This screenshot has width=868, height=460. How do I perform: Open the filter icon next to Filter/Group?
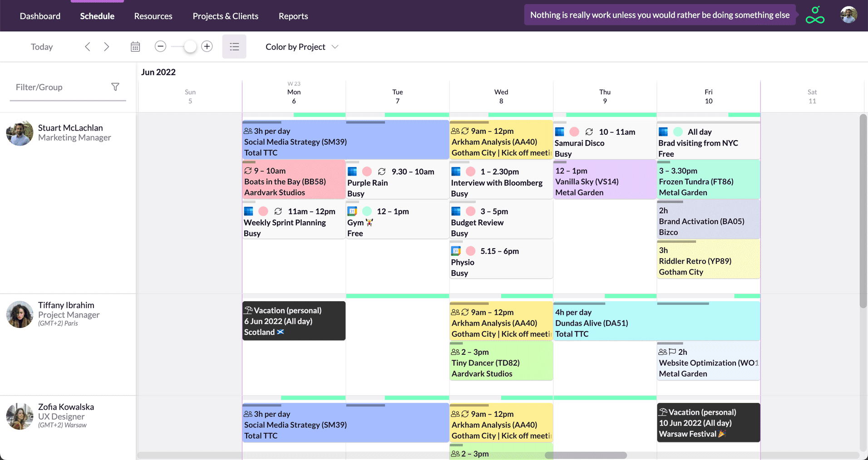point(116,87)
